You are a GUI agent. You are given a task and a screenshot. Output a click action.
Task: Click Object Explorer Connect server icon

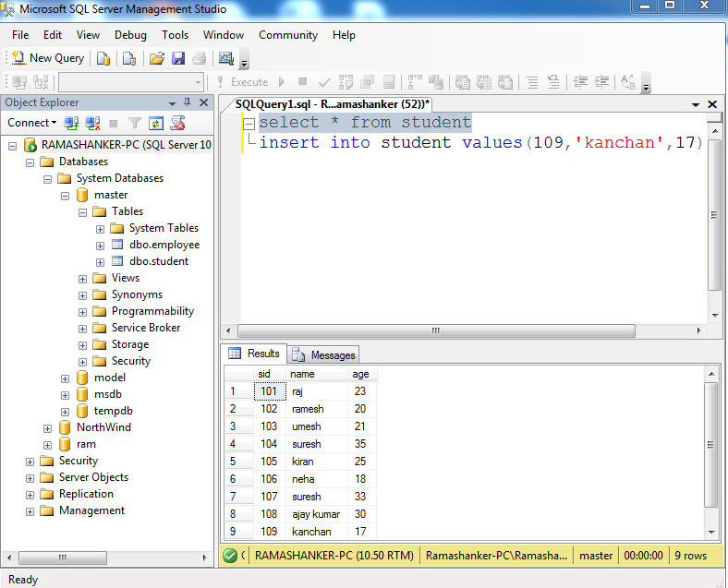point(71,123)
